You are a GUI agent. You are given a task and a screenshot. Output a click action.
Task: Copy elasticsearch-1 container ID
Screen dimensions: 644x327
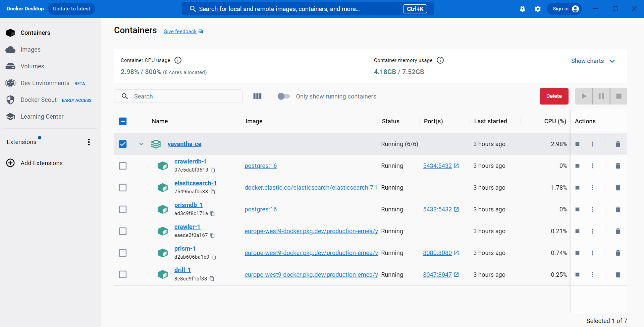pos(213,192)
